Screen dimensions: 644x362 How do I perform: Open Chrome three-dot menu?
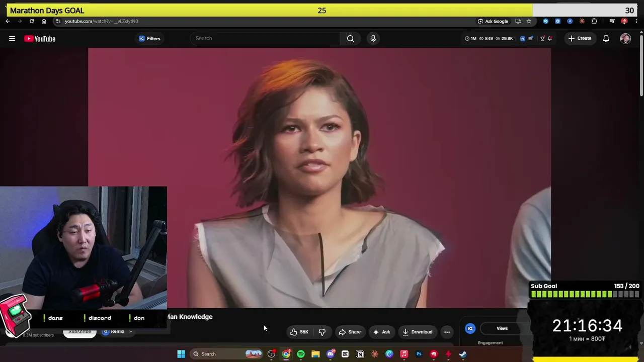tap(636, 21)
